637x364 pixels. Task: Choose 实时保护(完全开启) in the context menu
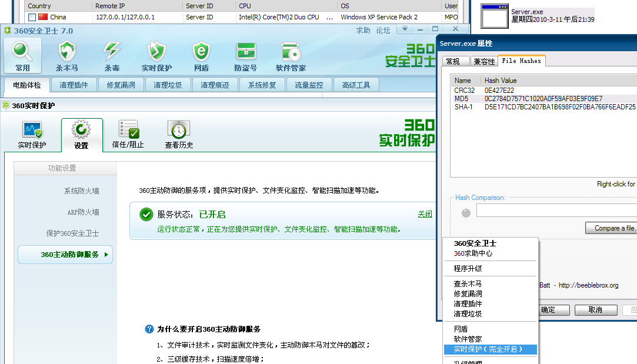click(491, 349)
